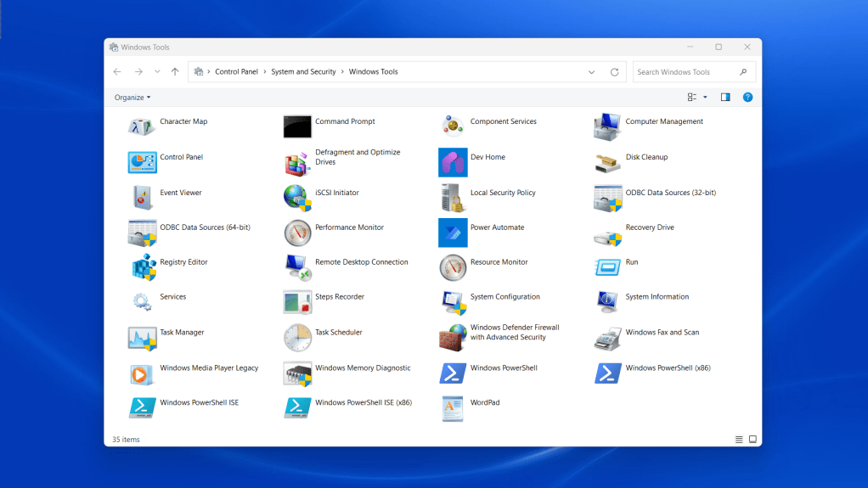Click the search magnifier icon
This screenshot has width=868, height=488.
tap(743, 72)
